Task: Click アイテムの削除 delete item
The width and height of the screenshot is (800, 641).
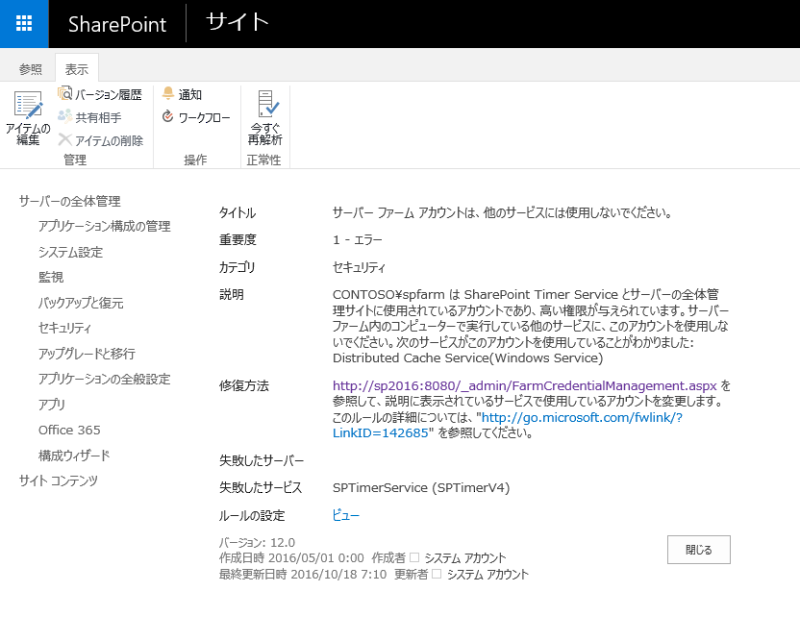Action: pos(101,140)
